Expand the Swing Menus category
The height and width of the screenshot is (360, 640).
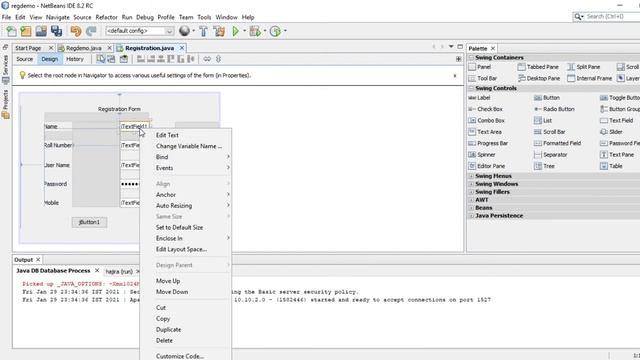pyautogui.click(x=471, y=176)
